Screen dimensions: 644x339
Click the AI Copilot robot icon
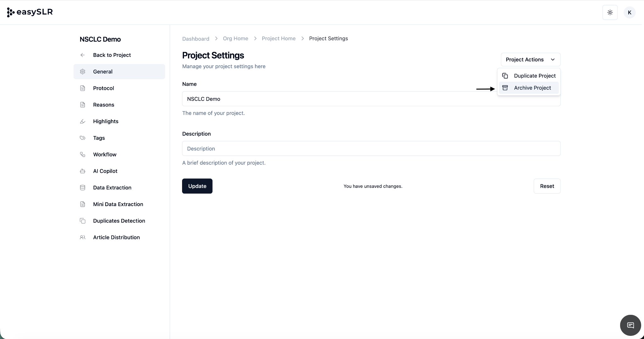coord(82,171)
